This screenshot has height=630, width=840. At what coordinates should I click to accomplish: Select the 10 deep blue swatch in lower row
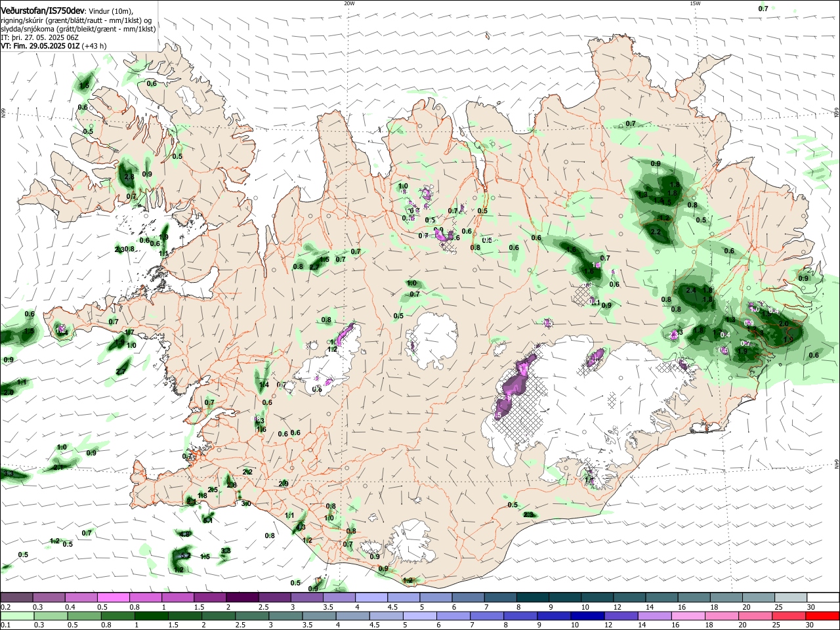(589, 616)
